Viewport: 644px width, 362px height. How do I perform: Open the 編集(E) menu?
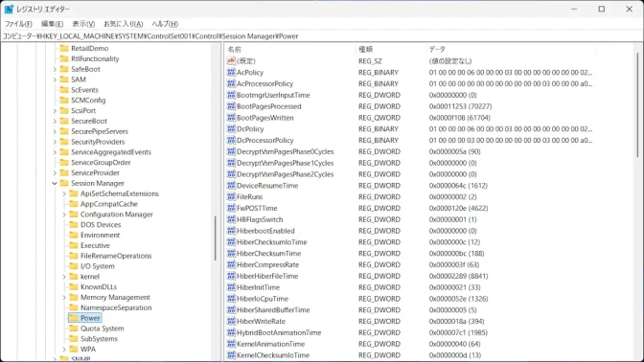click(x=52, y=24)
